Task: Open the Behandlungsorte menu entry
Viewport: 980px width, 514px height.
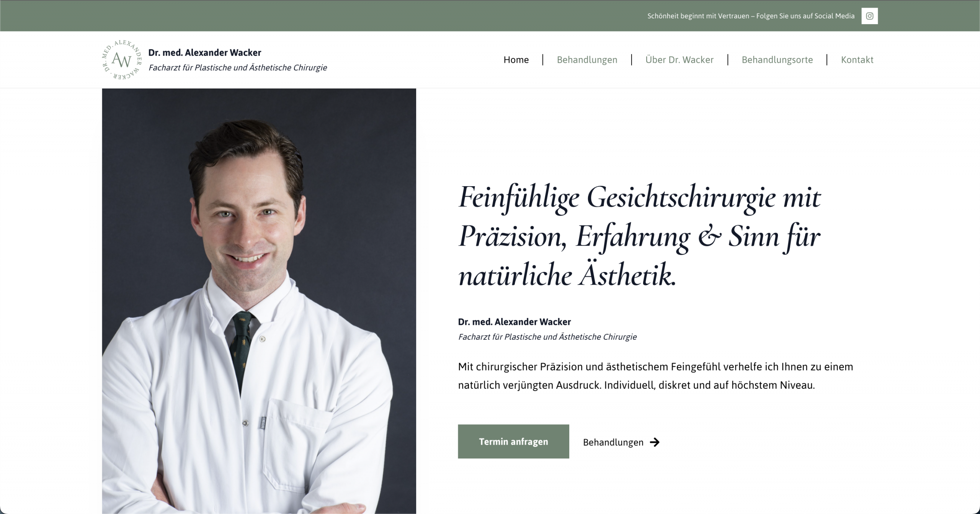Action: [777, 60]
